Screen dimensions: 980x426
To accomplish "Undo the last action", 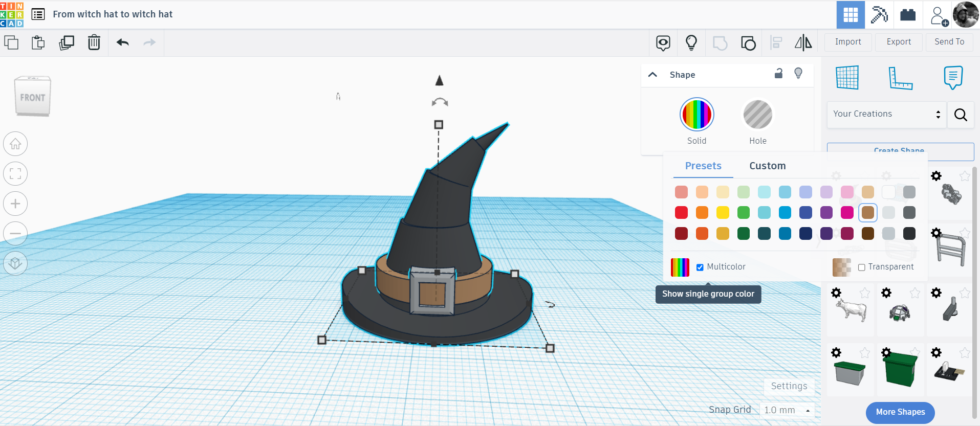I will (x=122, y=42).
